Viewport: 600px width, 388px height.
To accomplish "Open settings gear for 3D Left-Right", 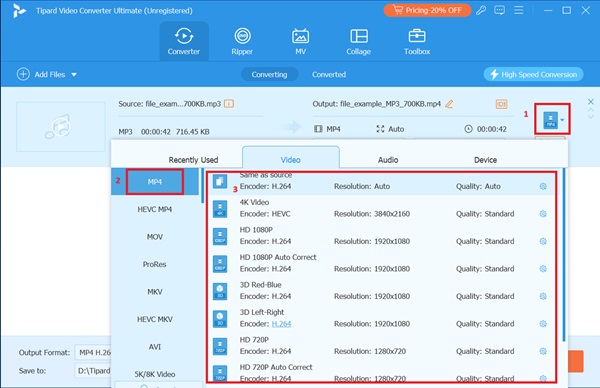I will [x=543, y=324].
